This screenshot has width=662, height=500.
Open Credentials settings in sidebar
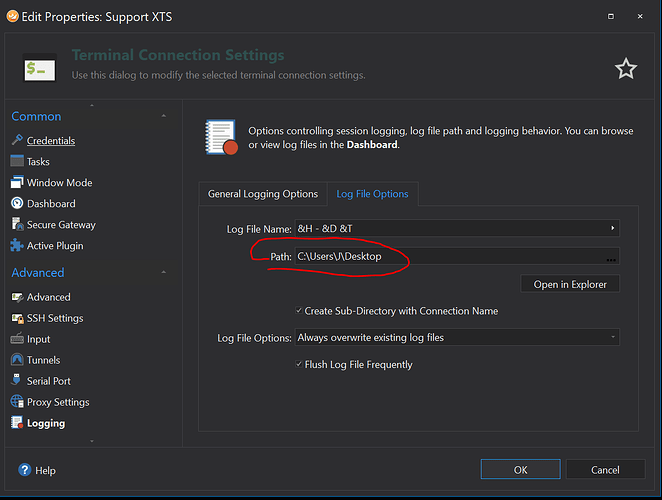[50, 141]
